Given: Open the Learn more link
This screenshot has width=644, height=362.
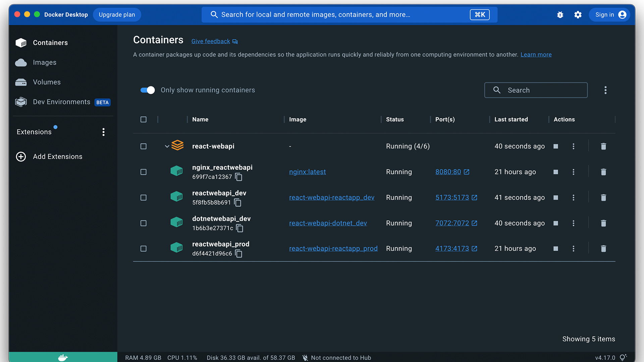Looking at the screenshot, I should tap(536, 55).
